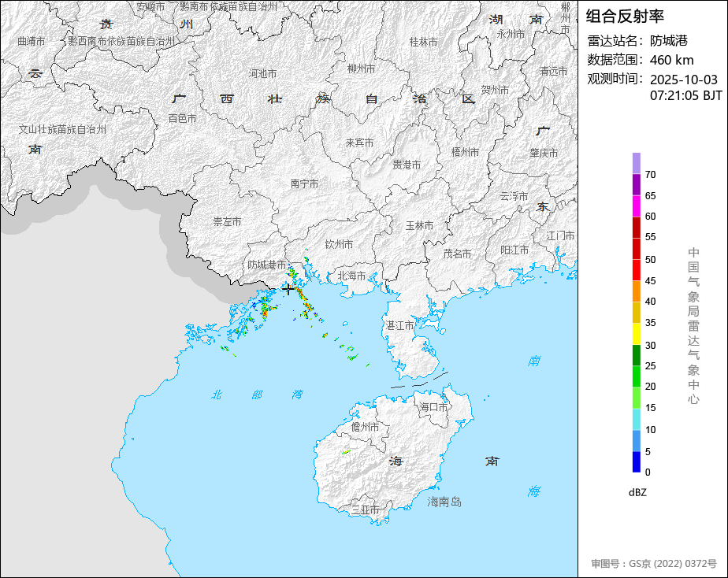Click the 海口市 map label
Image resolution: width=728 pixels, height=578 pixels.
[x=433, y=407]
